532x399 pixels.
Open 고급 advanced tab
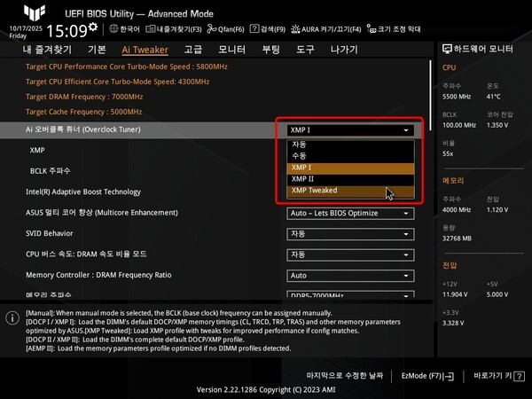[x=193, y=50]
